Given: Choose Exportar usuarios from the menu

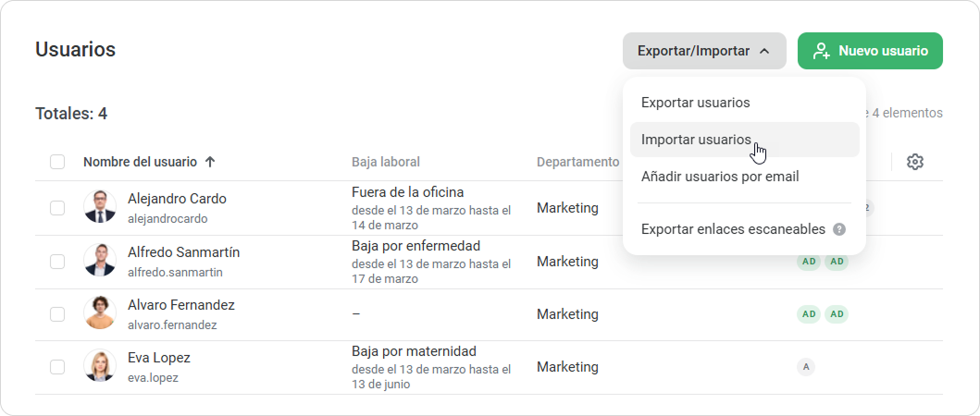Looking at the screenshot, I should point(695,103).
